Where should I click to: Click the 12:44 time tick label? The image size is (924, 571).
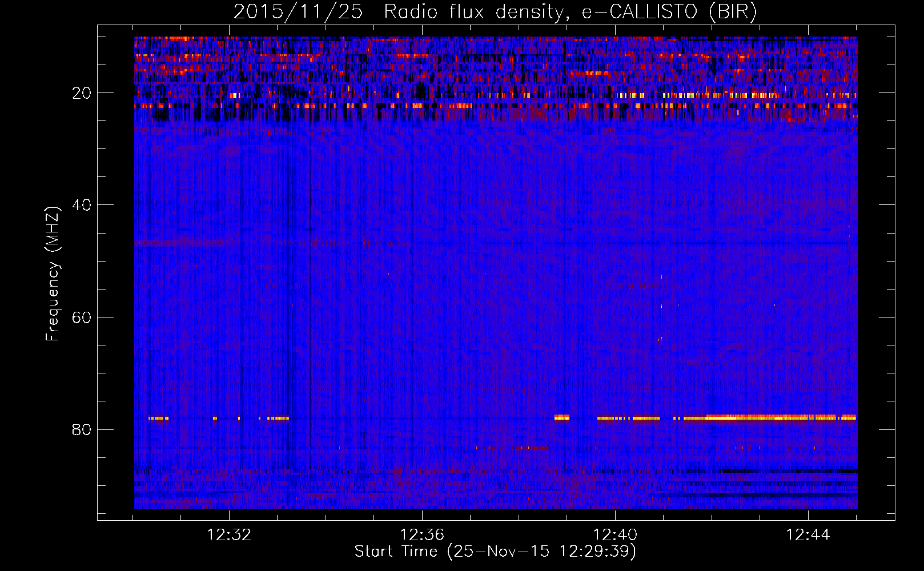point(808,535)
